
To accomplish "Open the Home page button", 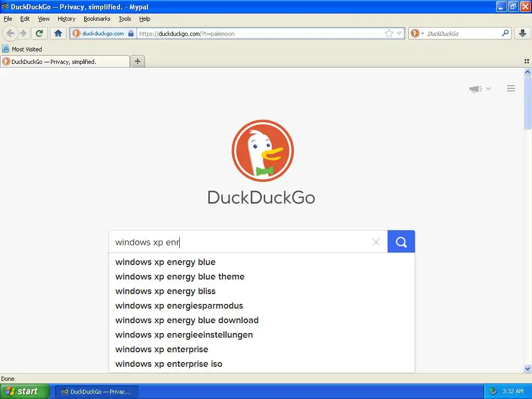I will click(58, 33).
